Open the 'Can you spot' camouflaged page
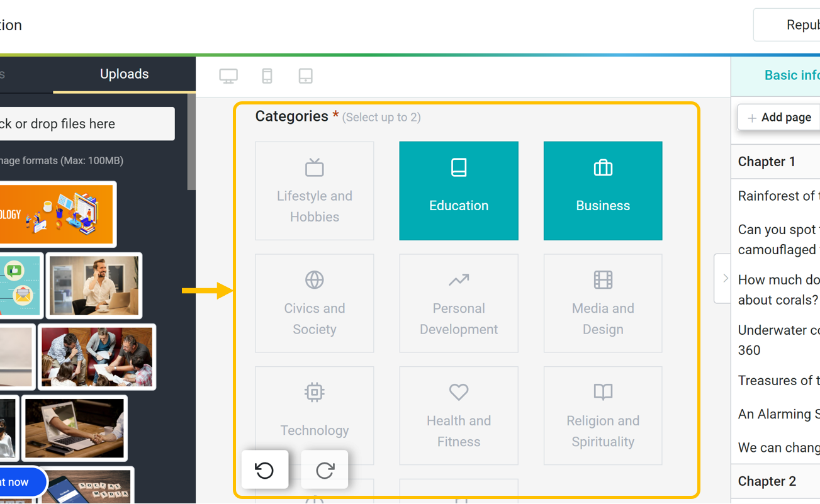This screenshot has width=820, height=504. (x=779, y=239)
